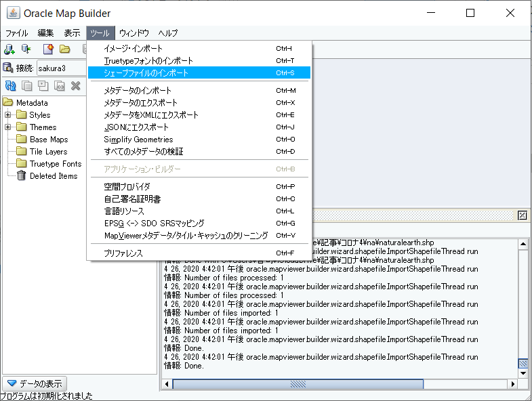
Task: Open 自己署名証明書 from the menu
Action: (x=199, y=198)
